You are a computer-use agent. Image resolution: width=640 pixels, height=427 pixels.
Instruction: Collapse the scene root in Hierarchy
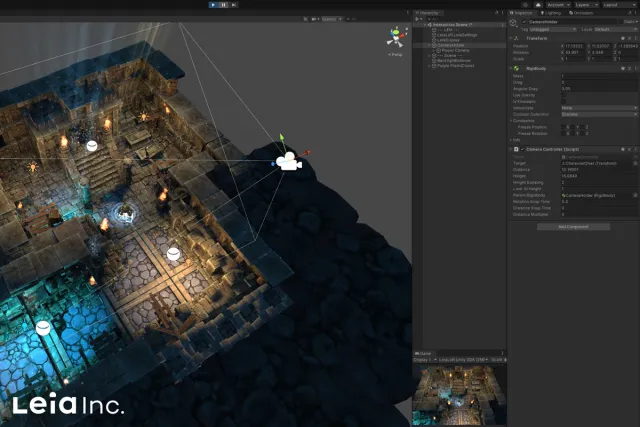[425, 25]
